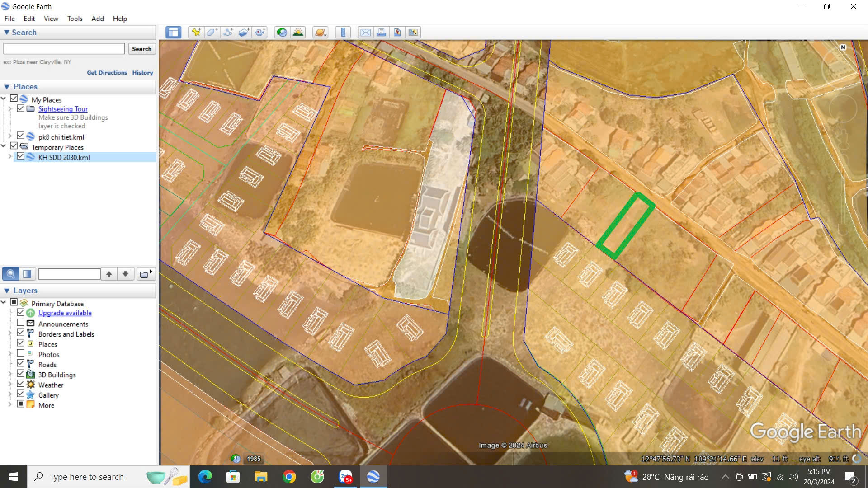
Task: Collapse the Layers panel
Action: (7, 291)
